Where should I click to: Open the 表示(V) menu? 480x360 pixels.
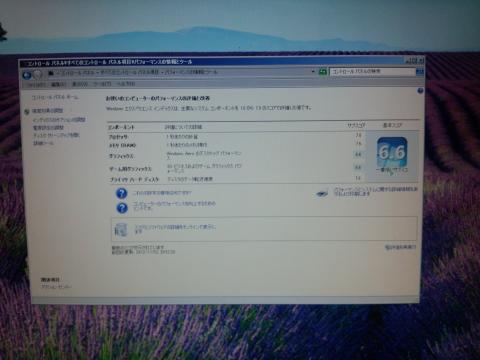click(79, 84)
